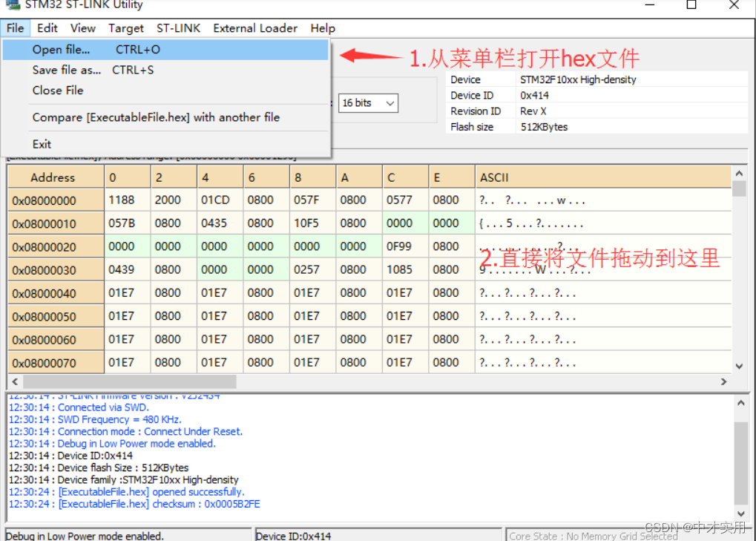Viewport: 756px width, 541px height.
Task: Click log line Connection mode Connect Under Reset
Action: coord(126,432)
